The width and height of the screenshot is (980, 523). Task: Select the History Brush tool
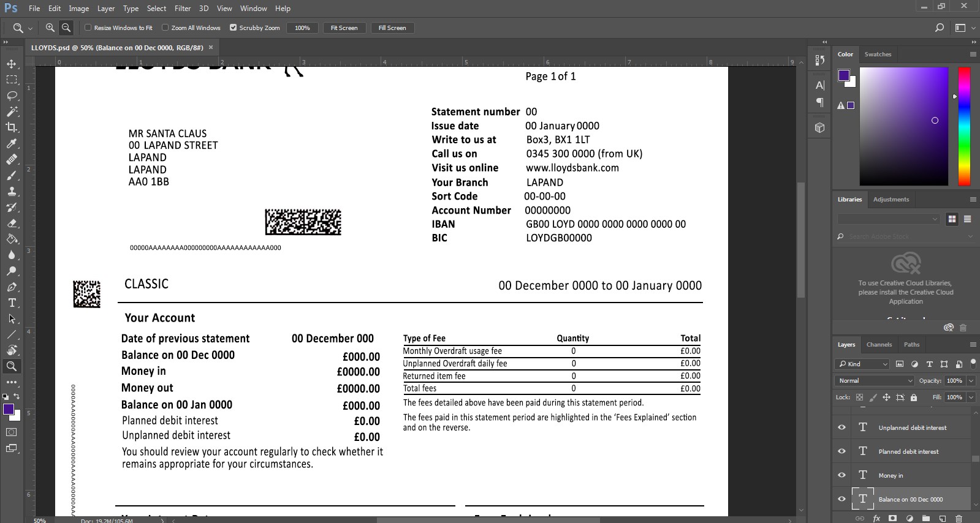(12, 207)
